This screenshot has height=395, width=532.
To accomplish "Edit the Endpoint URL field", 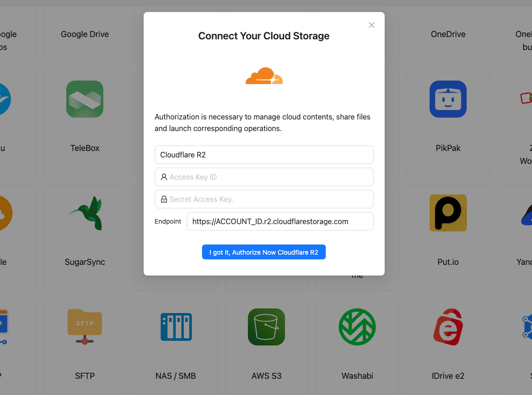I will pos(280,221).
